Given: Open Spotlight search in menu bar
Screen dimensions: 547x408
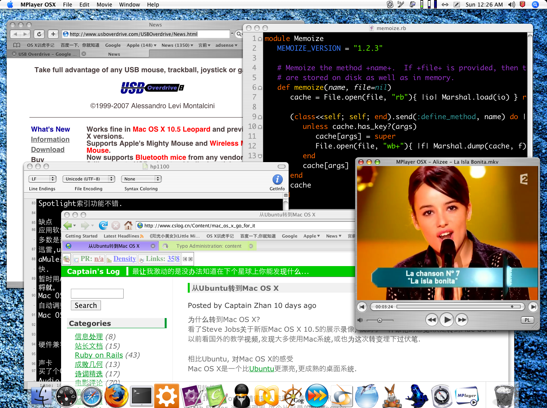Looking at the screenshot, I should (x=535, y=5).
